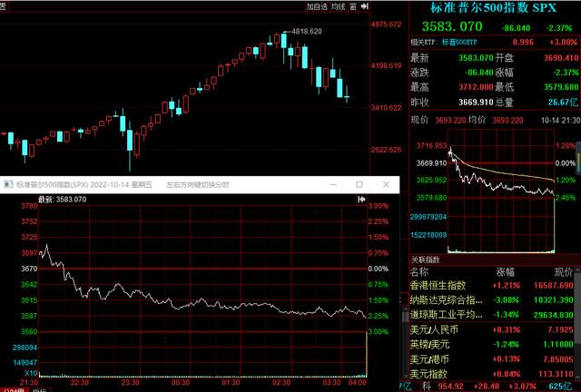Close the SPX intraday popup window
This screenshot has height=392, width=581.
click(386, 184)
